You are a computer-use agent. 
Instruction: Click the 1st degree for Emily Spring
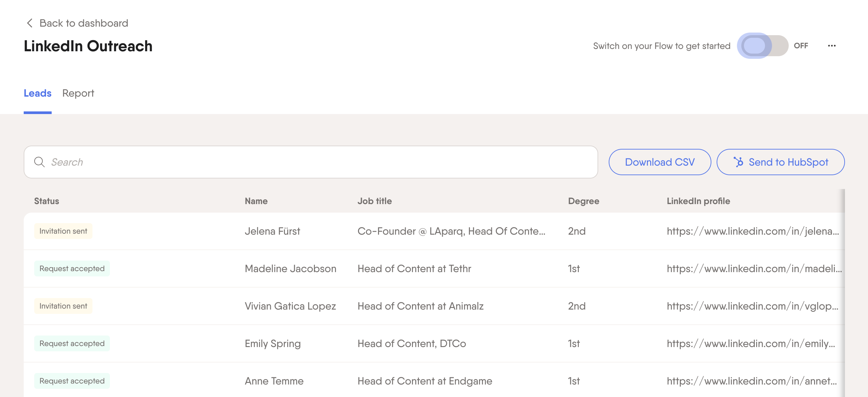tap(574, 343)
